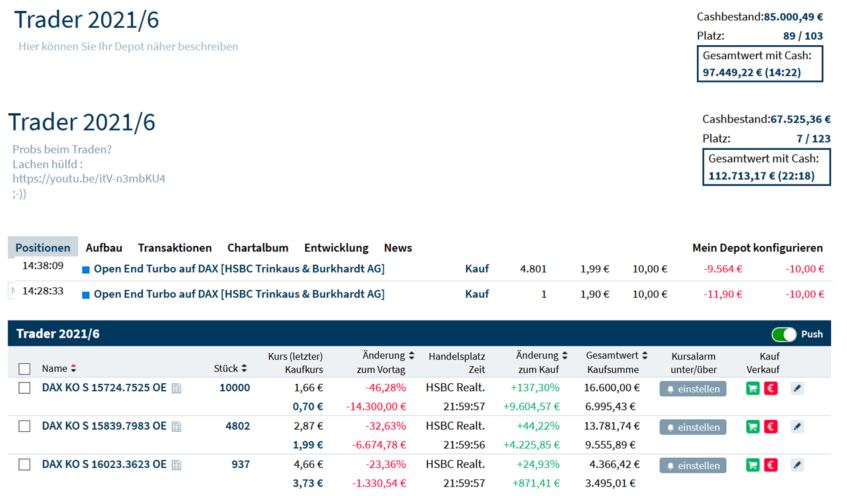
Task: Open the Chartalbum tab
Action: click(258, 248)
